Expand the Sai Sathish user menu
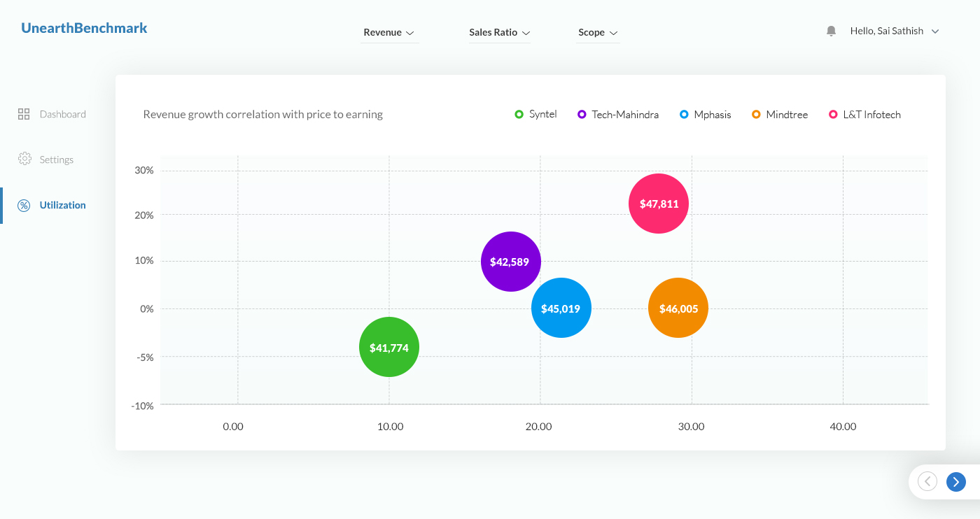This screenshot has width=980, height=519. click(894, 31)
